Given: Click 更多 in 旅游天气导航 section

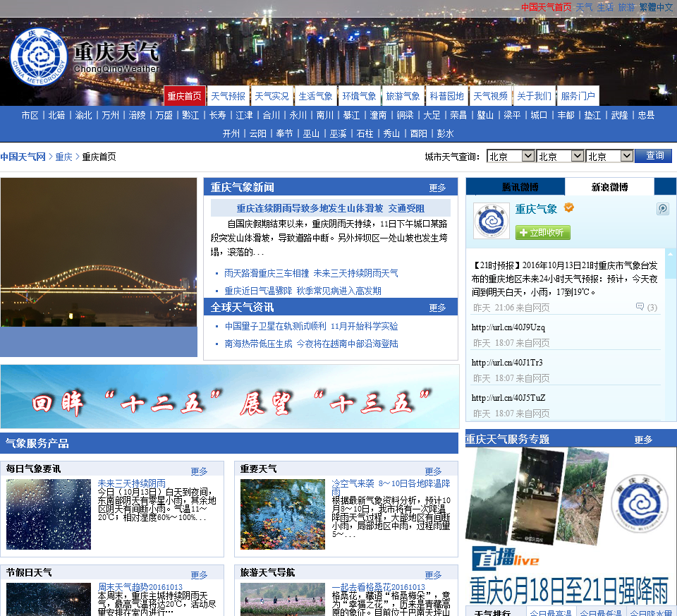Looking at the screenshot, I should [433, 575].
